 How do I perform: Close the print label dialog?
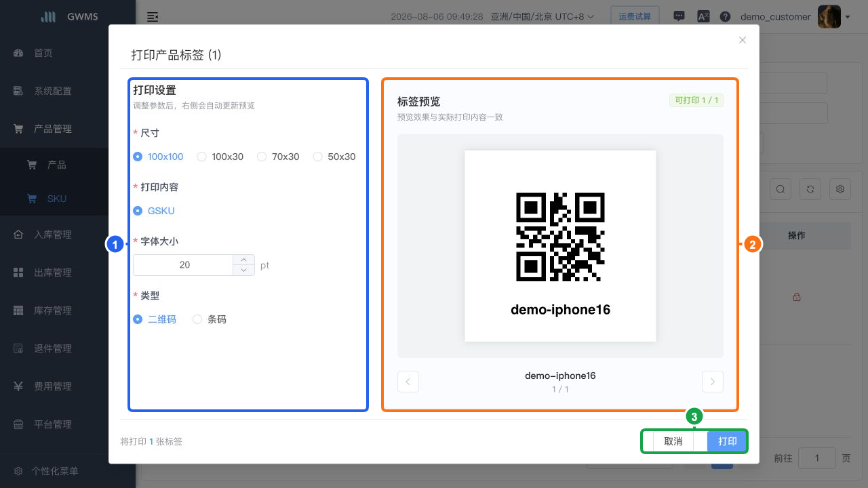pyautogui.click(x=743, y=40)
